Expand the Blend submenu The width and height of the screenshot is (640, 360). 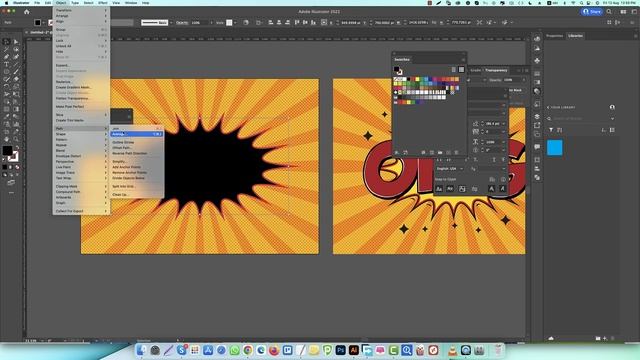(x=81, y=150)
